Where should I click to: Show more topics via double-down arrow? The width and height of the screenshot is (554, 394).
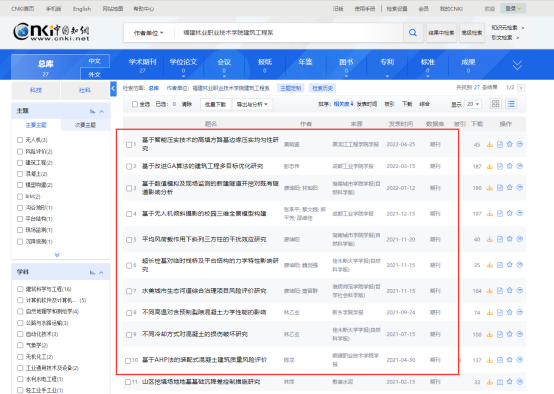pos(57,254)
